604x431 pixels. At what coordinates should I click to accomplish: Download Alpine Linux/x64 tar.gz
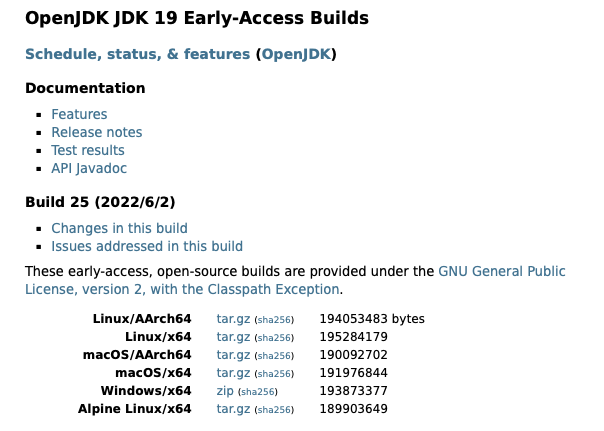point(233,409)
